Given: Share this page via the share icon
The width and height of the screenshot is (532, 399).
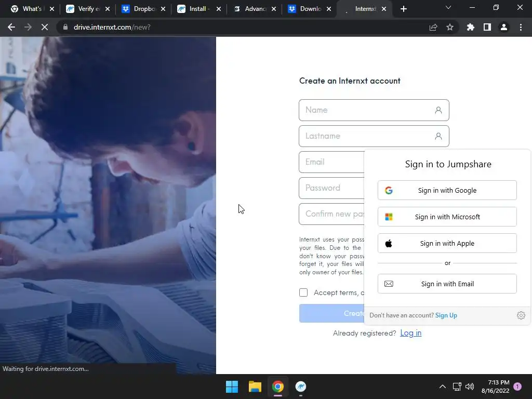Looking at the screenshot, I should (433, 27).
